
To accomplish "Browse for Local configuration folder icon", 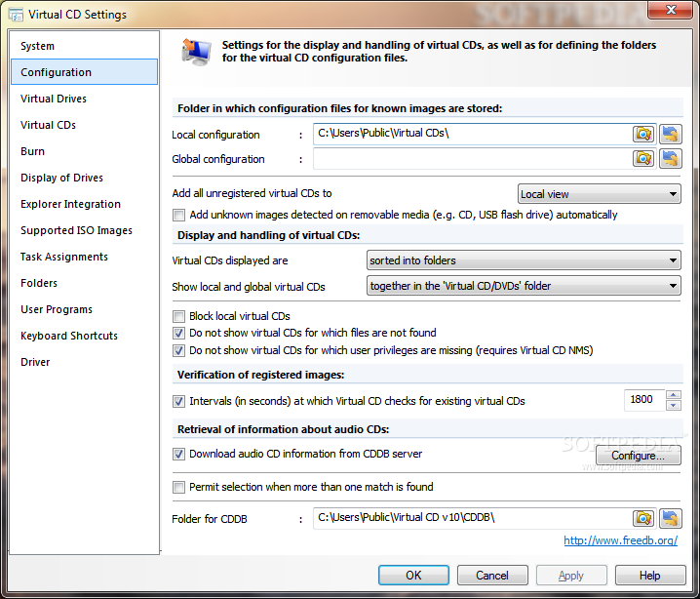I will (643, 134).
